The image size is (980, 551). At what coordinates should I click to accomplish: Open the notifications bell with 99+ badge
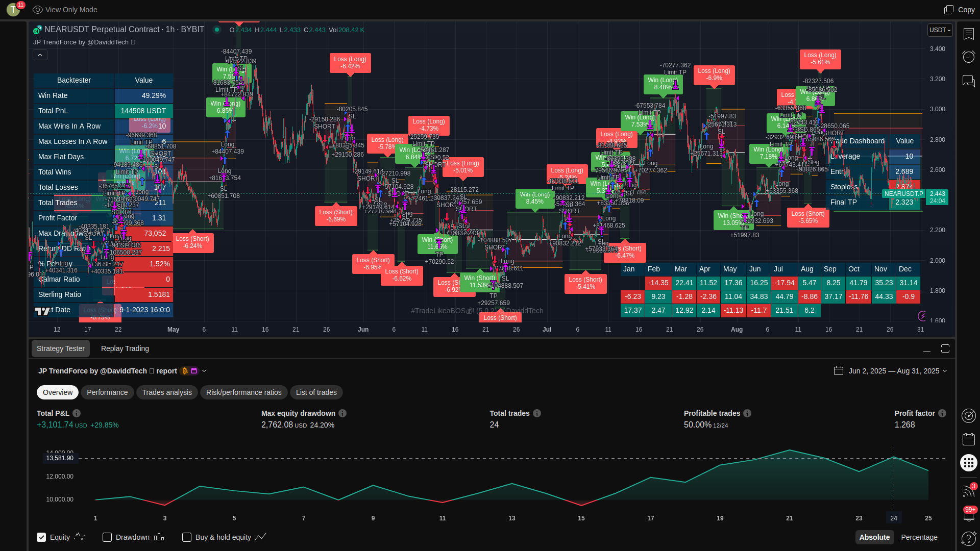[968, 515]
